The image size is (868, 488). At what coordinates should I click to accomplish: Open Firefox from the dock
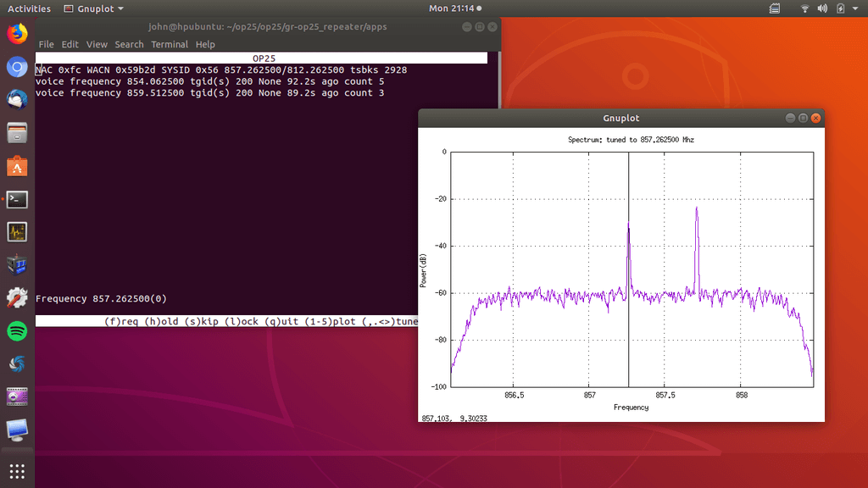(x=17, y=34)
